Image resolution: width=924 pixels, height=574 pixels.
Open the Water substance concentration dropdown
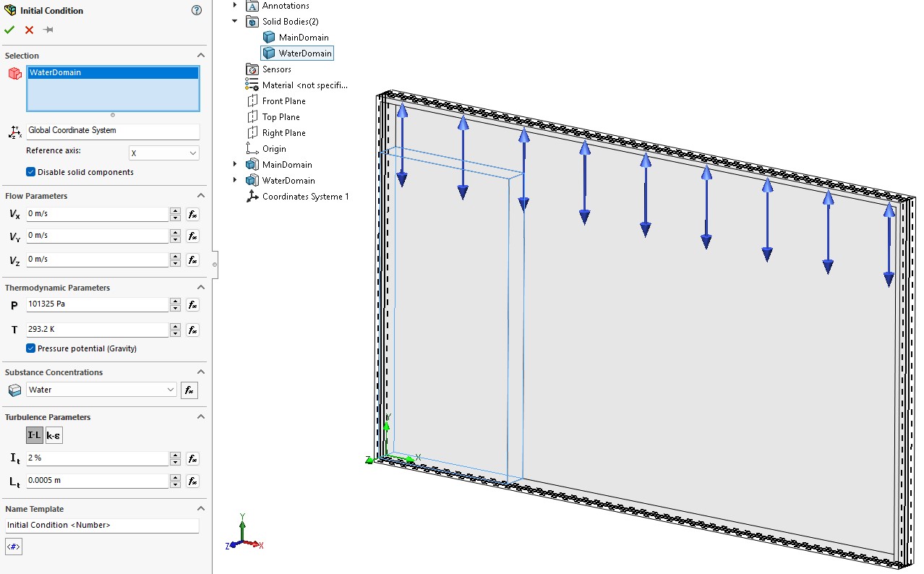[x=101, y=390]
